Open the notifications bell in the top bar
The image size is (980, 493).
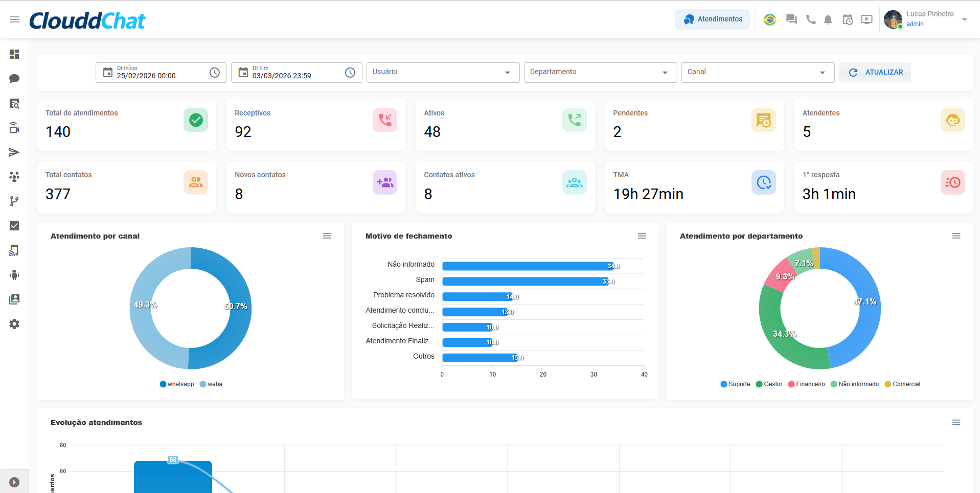[828, 19]
